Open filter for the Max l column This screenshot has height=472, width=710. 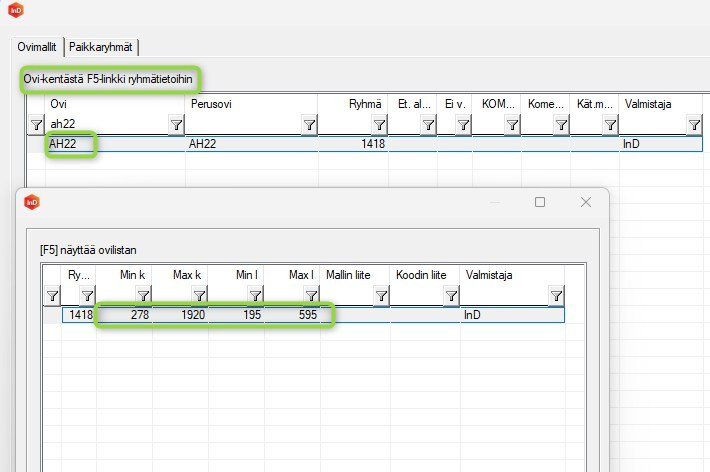point(311,296)
